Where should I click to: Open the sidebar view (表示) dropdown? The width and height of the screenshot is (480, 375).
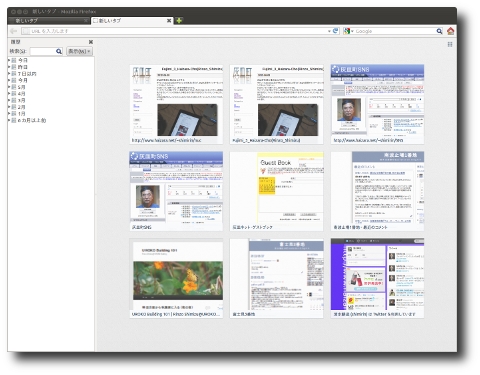79,51
